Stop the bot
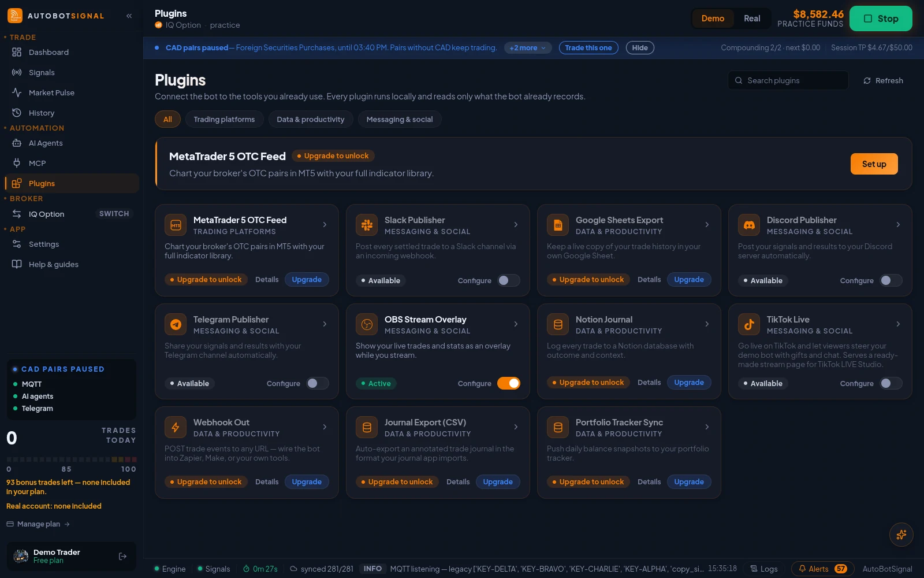This screenshot has width=924, height=578. pos(881,18)
